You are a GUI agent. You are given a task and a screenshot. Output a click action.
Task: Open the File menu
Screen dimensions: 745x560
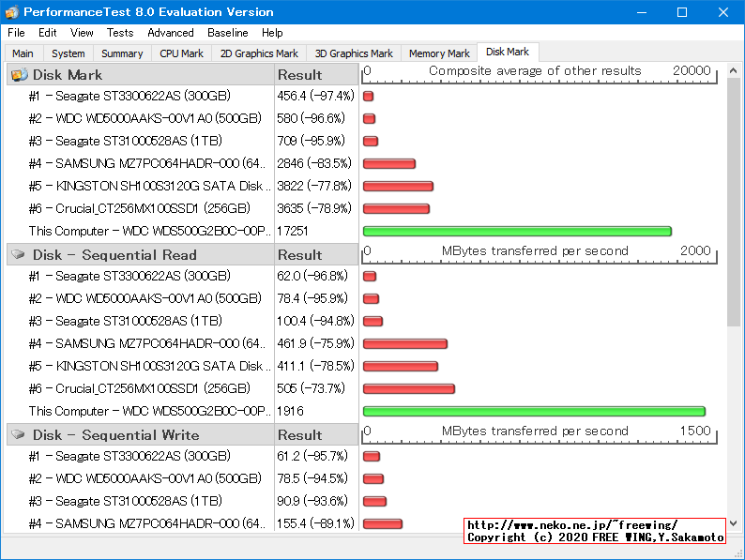pos(16,33)
